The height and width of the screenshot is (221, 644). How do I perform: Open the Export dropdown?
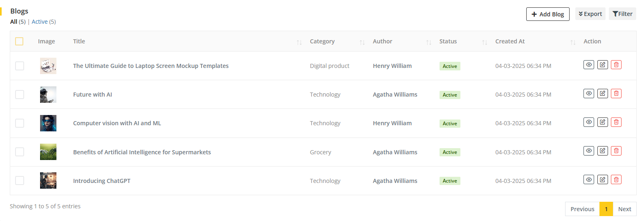[x=590, y=14]
